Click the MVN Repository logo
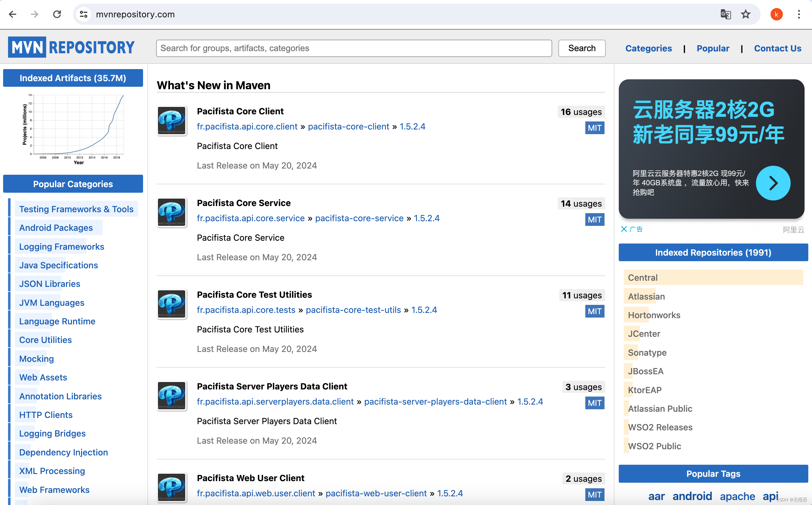 [72, 47]
